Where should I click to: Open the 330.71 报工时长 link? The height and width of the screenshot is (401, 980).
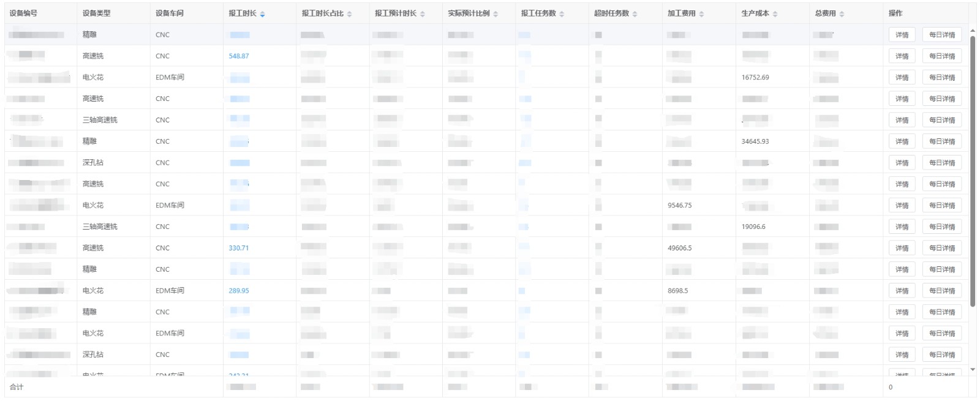coord(239,249)
